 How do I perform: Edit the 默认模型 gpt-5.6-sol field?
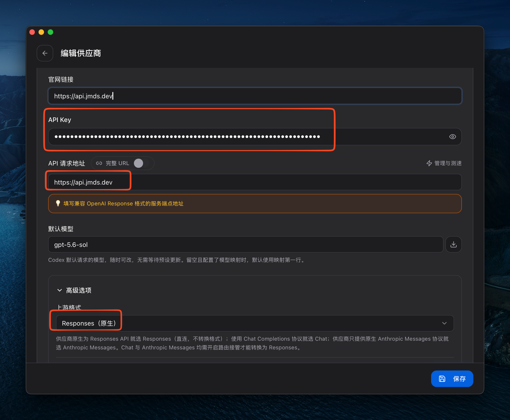[x=246, y=245]
